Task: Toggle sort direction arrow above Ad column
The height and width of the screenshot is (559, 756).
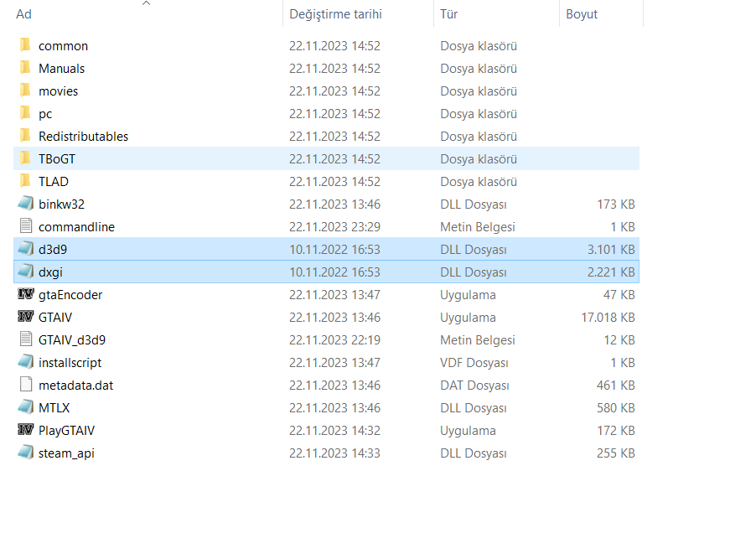Action: 146,3
